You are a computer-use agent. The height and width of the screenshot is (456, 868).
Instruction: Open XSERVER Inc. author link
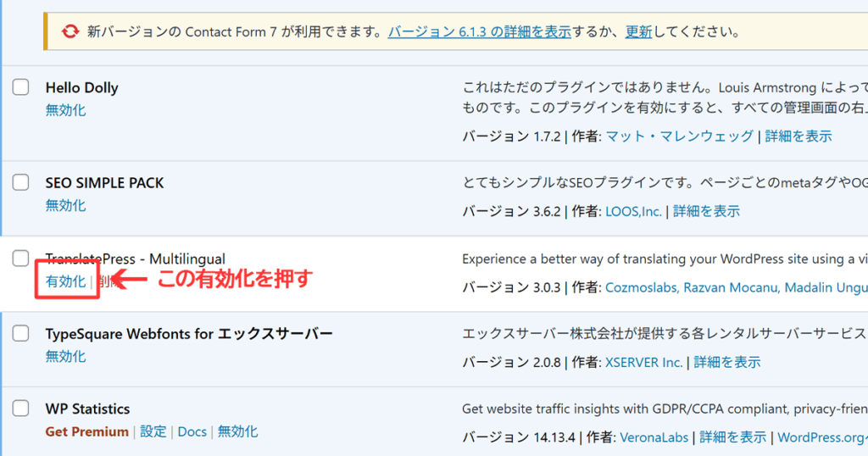(x=643, y=362)
